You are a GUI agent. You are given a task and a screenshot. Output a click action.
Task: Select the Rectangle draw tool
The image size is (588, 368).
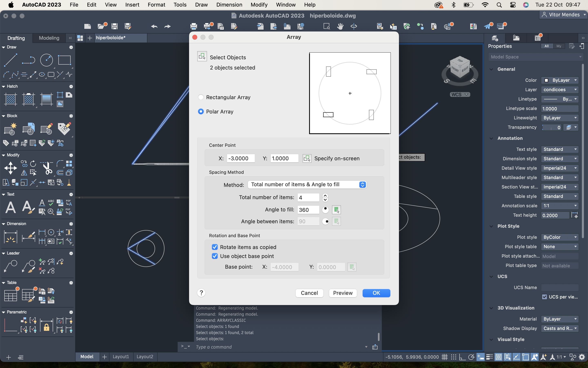coord(64,60)
